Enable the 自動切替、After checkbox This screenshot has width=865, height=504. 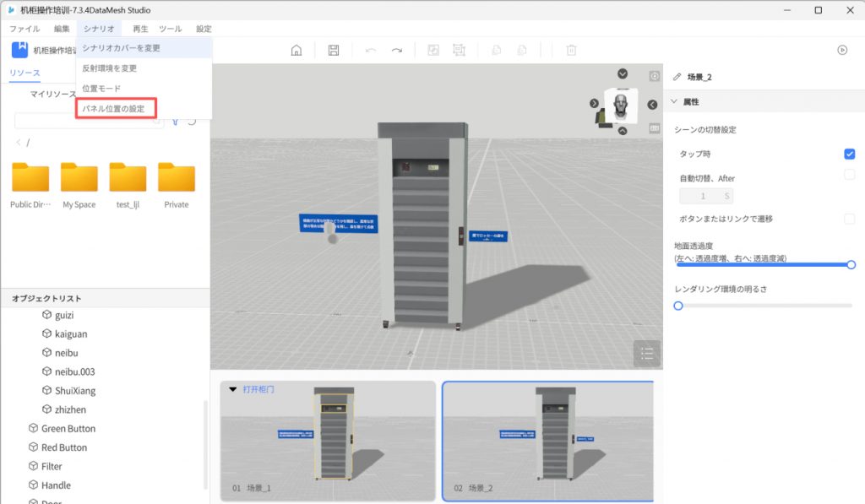coord(849,175)
